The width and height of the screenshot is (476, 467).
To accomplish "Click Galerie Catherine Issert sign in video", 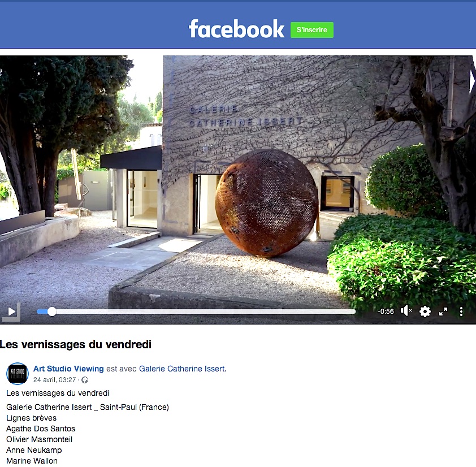I will (245, 116).
